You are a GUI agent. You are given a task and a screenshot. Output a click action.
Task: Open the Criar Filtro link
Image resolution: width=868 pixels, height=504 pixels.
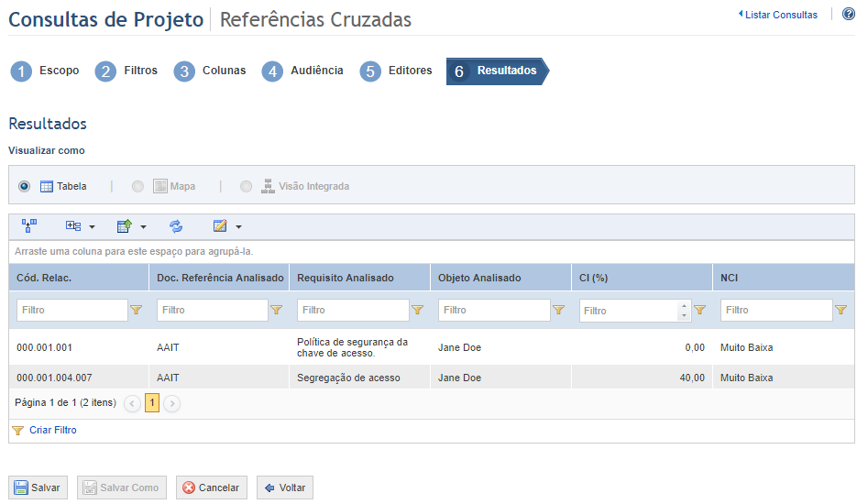52,430
